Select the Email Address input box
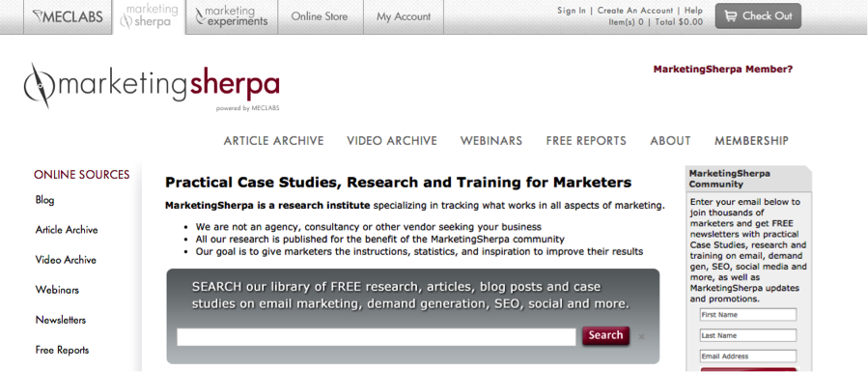The image size is (868, 372). pyautogui.click(x=748, y=356)
